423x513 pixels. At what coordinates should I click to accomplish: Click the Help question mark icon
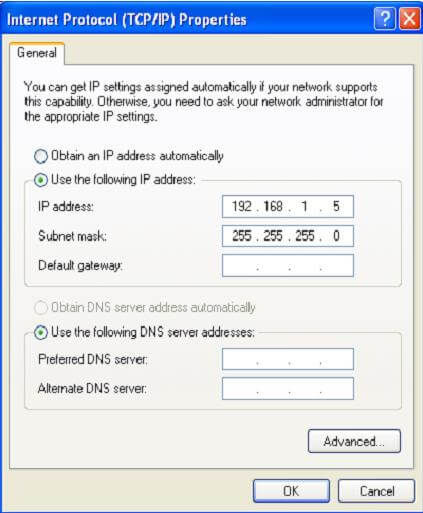click(x=385, y=19)
